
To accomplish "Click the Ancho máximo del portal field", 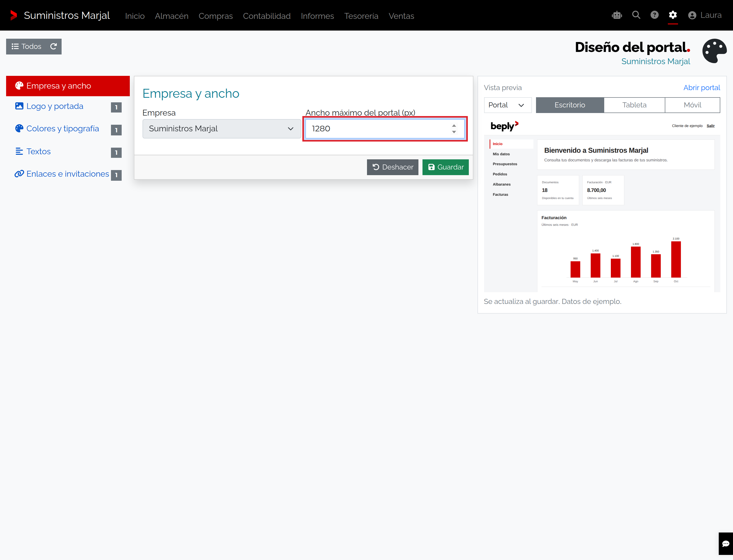I will (385, 129).
